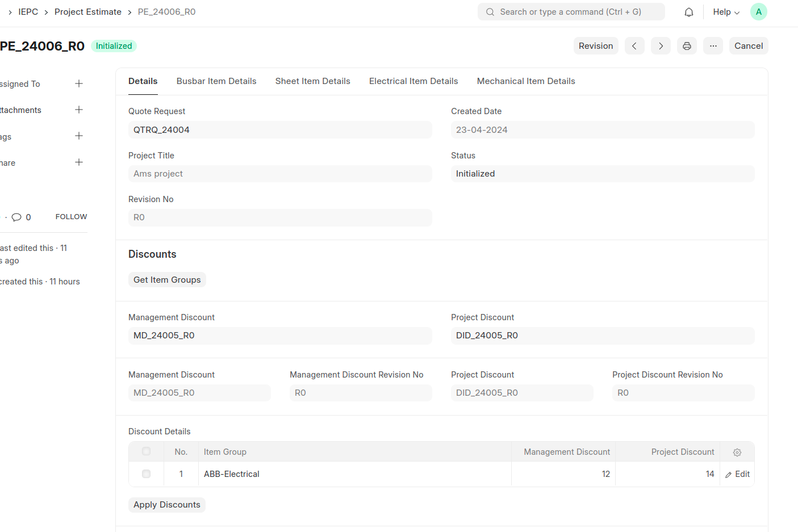Click the search or command input bar
The width and height of the screenshot is (798, 532).
(571, 11)
